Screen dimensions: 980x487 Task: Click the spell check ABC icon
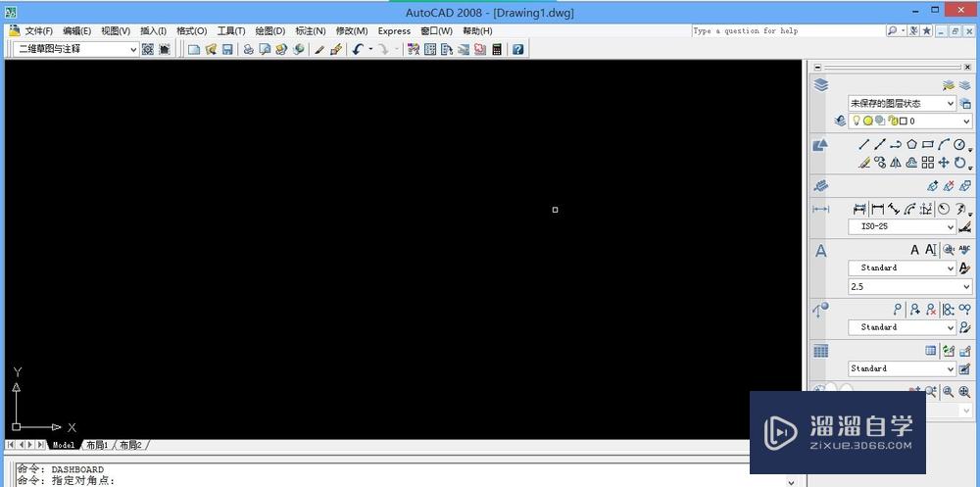(964, 250)
